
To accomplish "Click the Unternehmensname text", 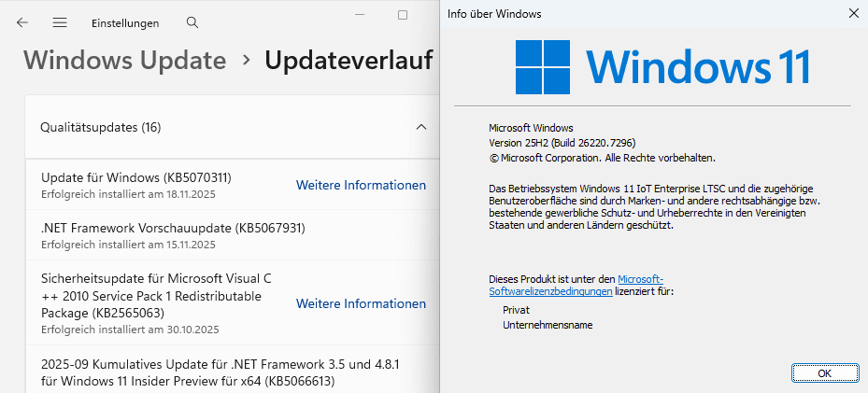I will coord(548,325).
